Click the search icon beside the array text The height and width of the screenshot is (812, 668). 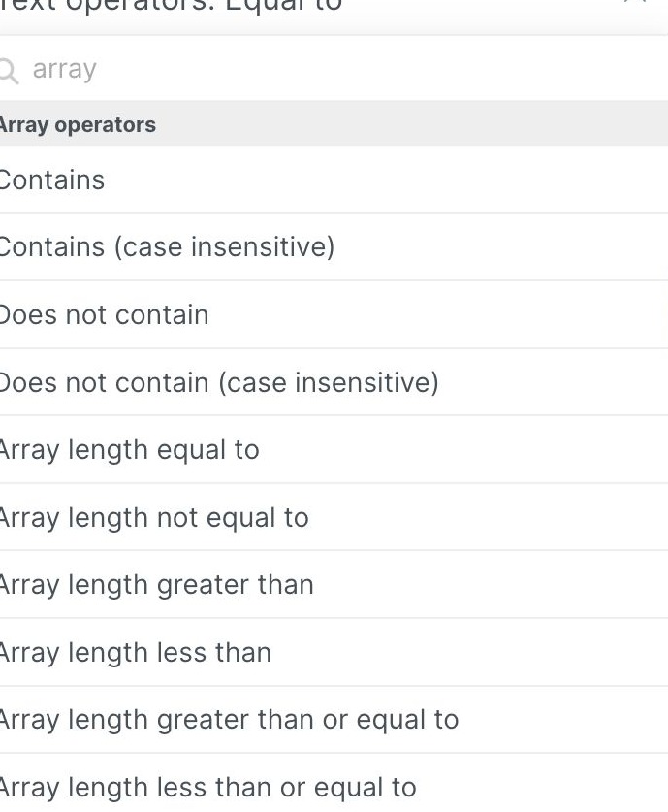point(9,70)
